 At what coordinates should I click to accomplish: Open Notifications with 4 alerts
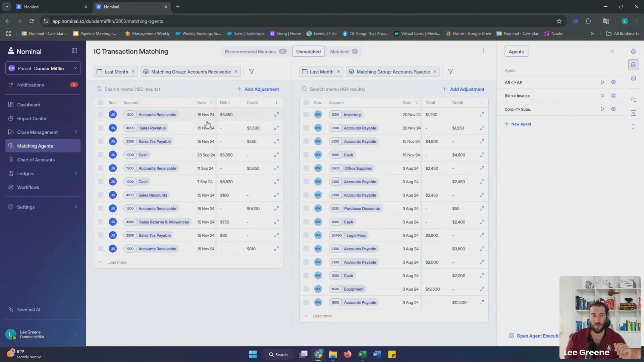(x=43, y=85)
